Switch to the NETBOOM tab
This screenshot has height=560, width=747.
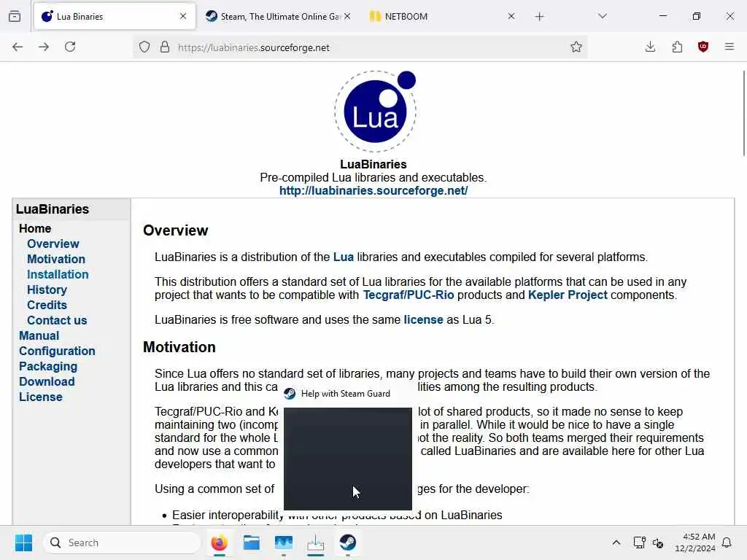(443, 16)
